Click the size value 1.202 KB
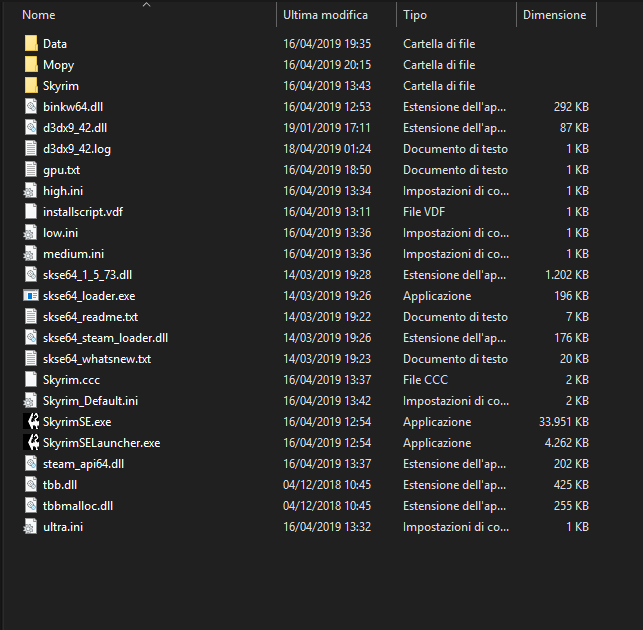The width and height of the screenshot is (643, 630). (567, 274)
